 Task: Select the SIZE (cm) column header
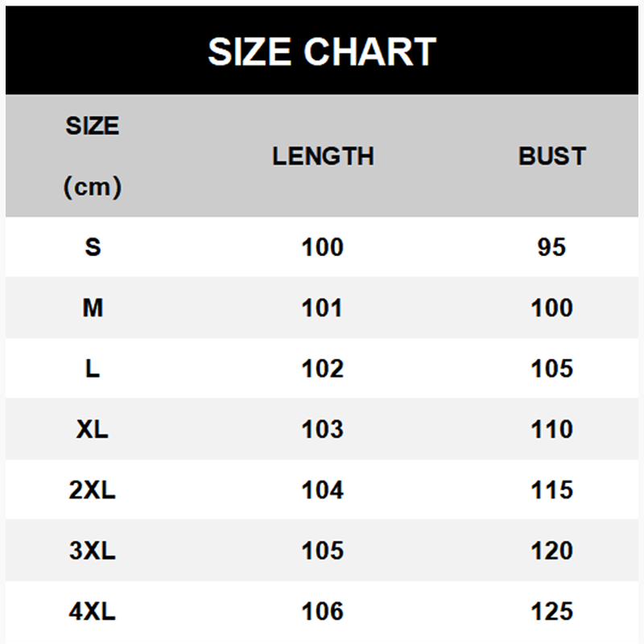(93, 156)
